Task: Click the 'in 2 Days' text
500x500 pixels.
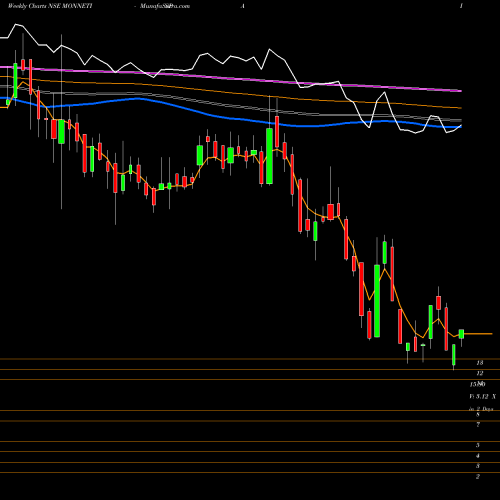Action: click(481, 409)
